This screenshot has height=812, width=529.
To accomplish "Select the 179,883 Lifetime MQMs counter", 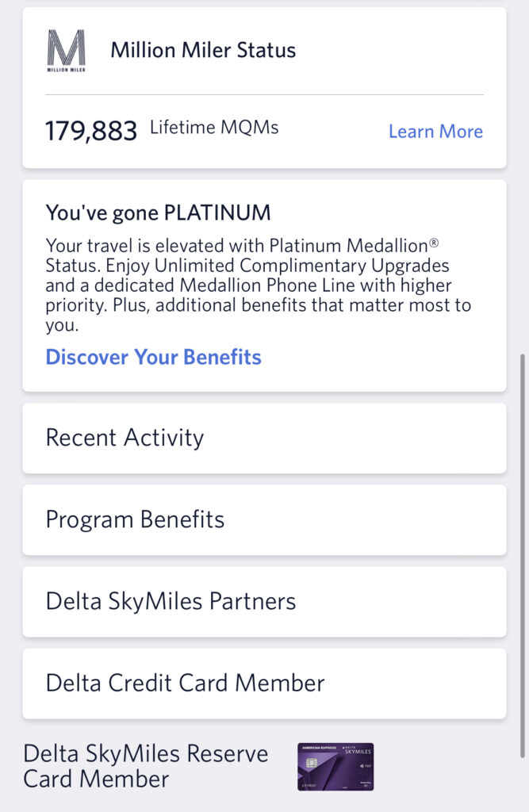I will click(90, 128).
